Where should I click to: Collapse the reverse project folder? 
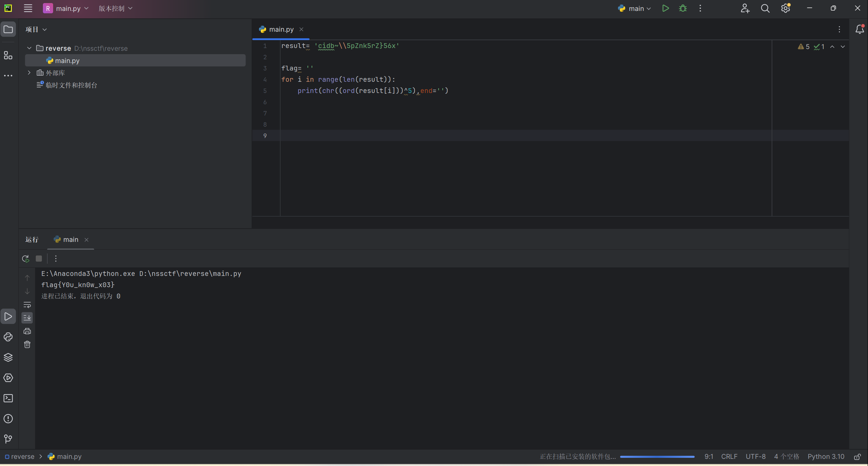click(x=29, y=48)
